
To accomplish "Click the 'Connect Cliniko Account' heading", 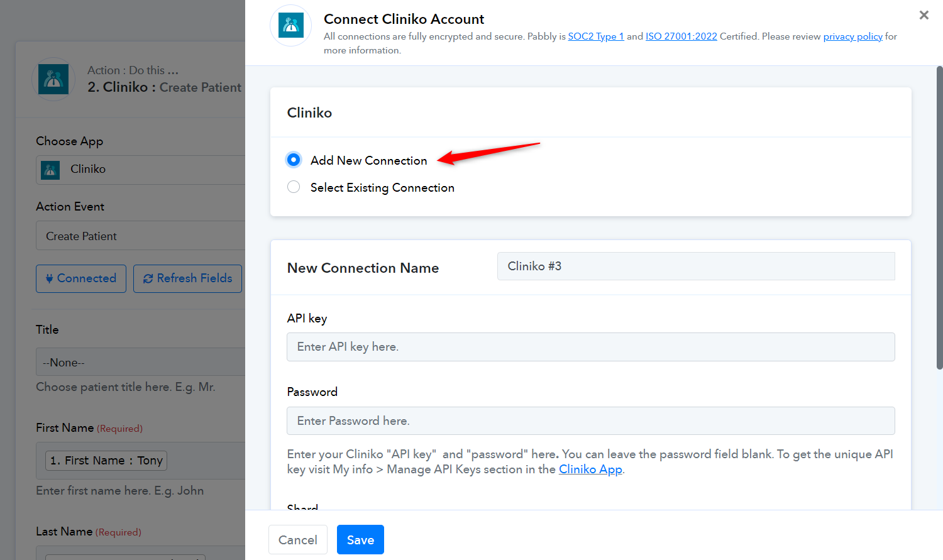I will point(404,19).
